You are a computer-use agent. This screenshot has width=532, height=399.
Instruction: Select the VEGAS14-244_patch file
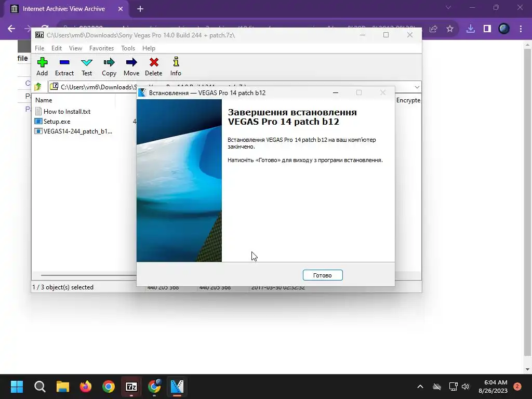74,131
